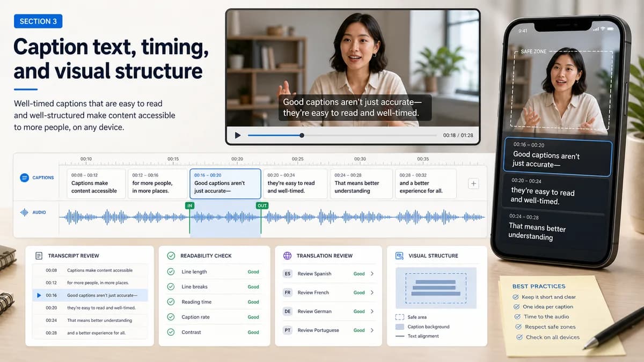Click the Audio waveform track icon
The height and width of the screenshot is (362, 644).
point(24,212)
